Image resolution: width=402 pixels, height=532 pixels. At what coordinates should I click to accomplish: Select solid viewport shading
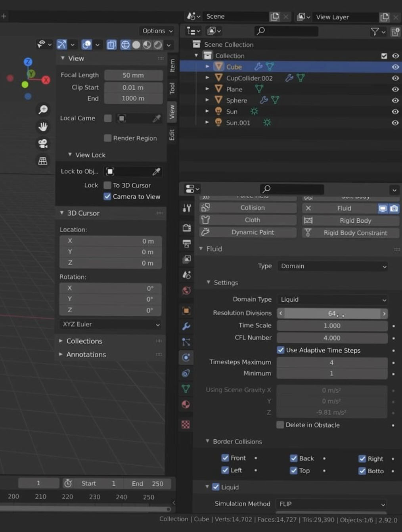136,45
